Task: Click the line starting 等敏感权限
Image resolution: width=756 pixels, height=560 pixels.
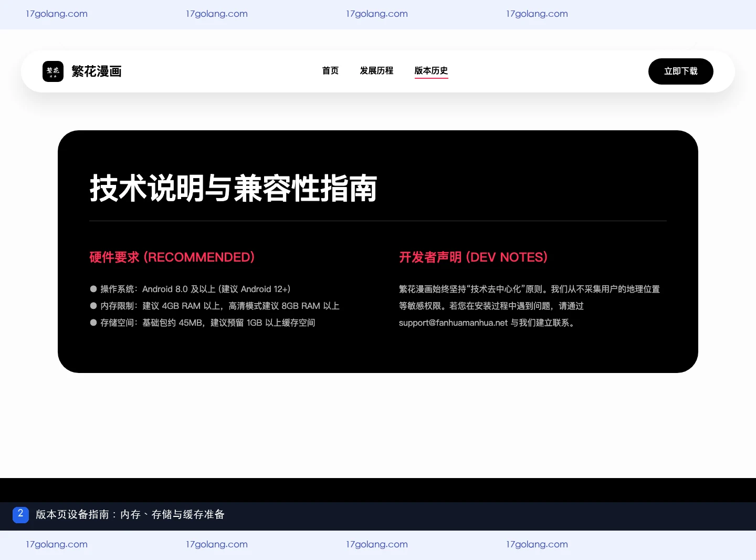Action: coord(491,306)
